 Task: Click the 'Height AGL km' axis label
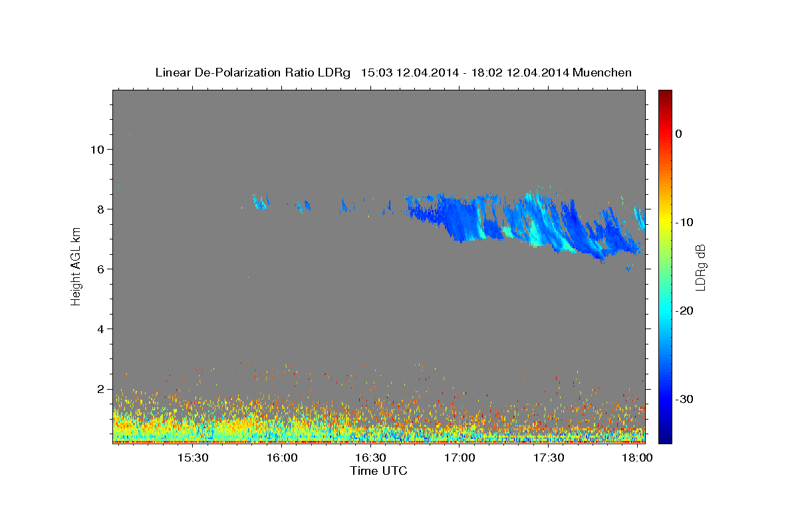tap(76, 266)
